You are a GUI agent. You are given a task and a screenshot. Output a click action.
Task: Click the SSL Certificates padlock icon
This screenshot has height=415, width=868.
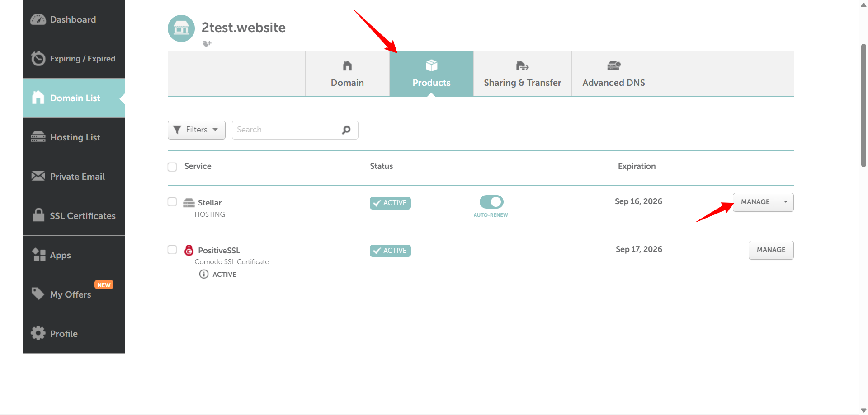click(x=38, y=215)
